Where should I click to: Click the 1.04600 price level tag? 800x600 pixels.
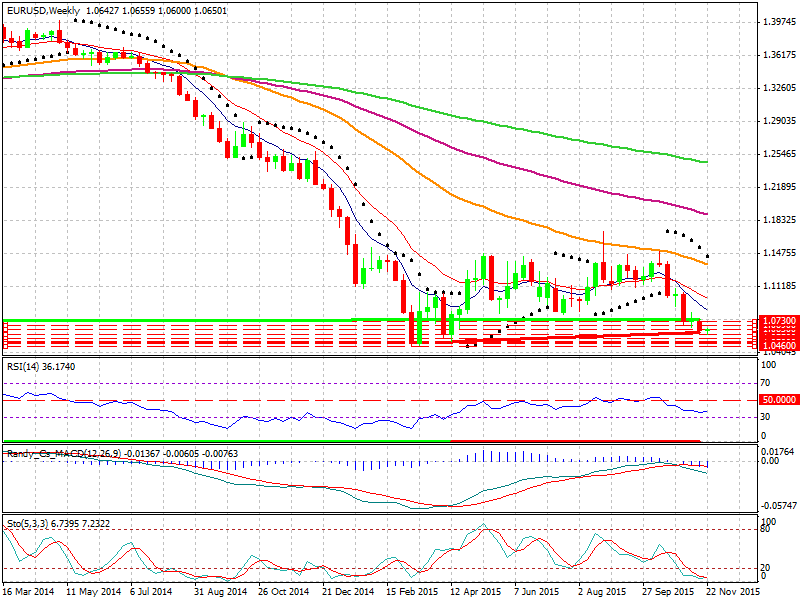(778, 344)
